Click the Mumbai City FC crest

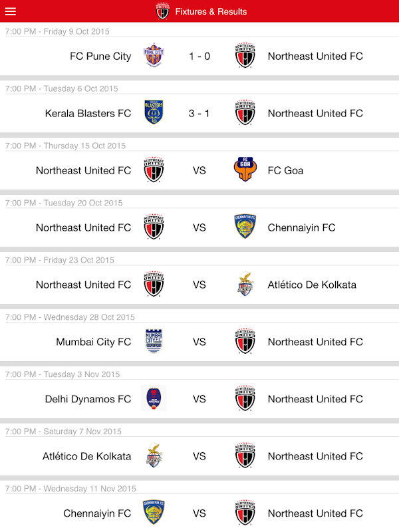tap(154, 342)
